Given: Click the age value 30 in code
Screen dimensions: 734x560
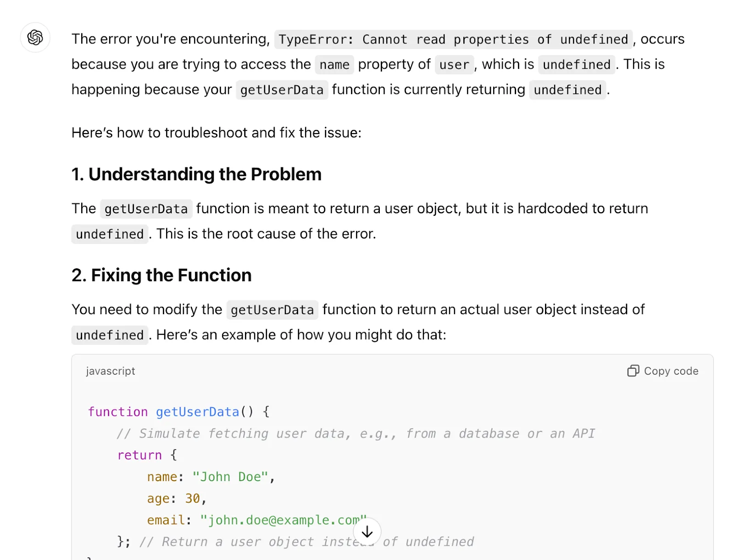Looking at the screenshot, I should (192, 499).
